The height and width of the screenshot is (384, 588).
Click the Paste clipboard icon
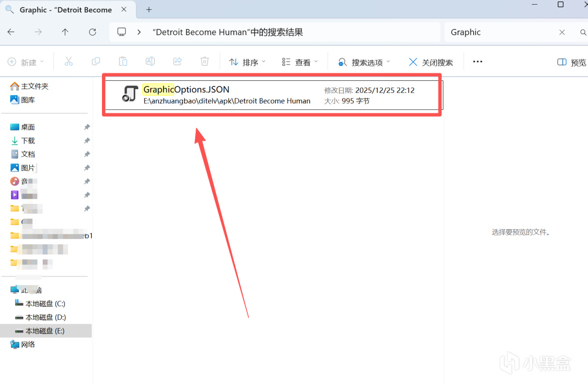[x=123, y=62]
